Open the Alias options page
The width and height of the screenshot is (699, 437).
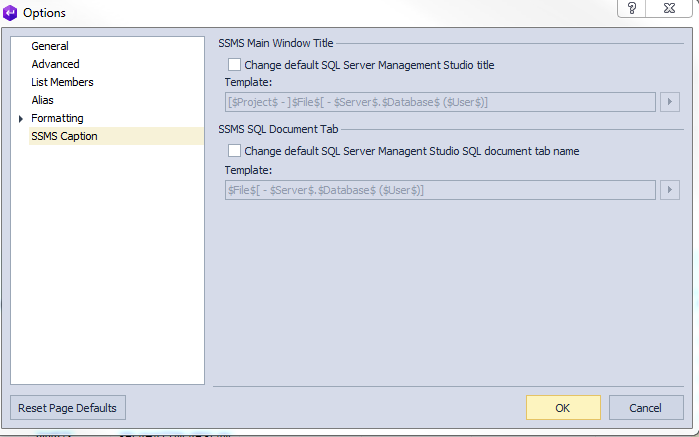[42, 100]
